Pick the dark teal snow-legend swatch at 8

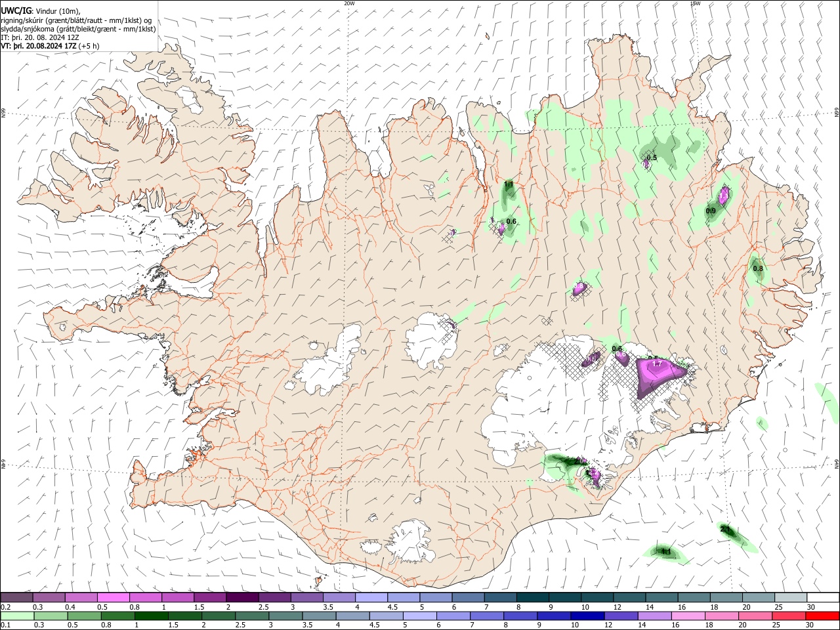click(x=532, y=597)
